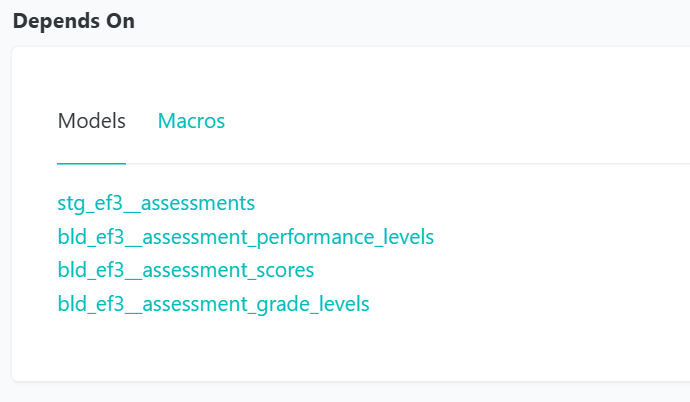The height and width of the screenshot is (402, 690).
Task: Click the Depends On section heading
Action: pyautogui.click(x=74, y=21)
